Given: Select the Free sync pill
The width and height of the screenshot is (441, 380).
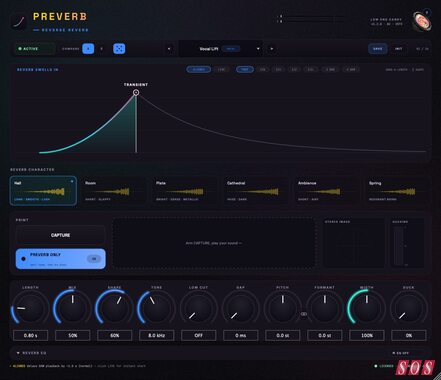Looking at the screenshot, I should tap(245, 69).
